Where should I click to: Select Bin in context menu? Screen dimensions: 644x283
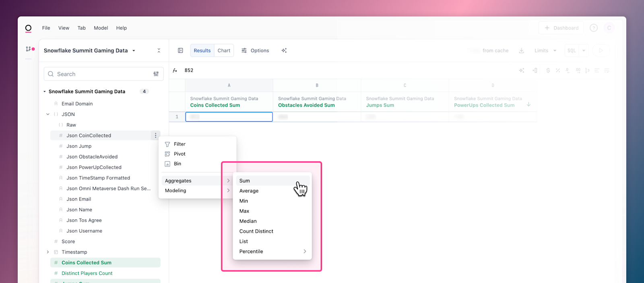197,164
